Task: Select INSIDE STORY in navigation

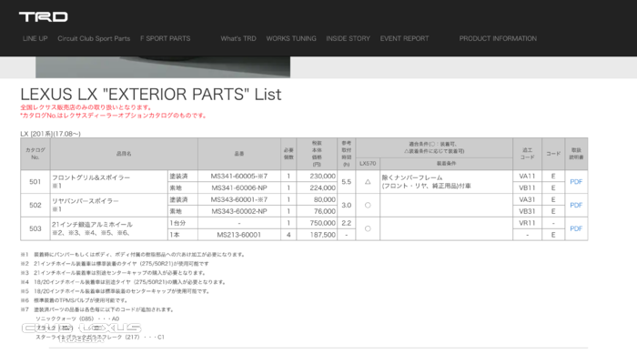Action: (x=348, y=39)
